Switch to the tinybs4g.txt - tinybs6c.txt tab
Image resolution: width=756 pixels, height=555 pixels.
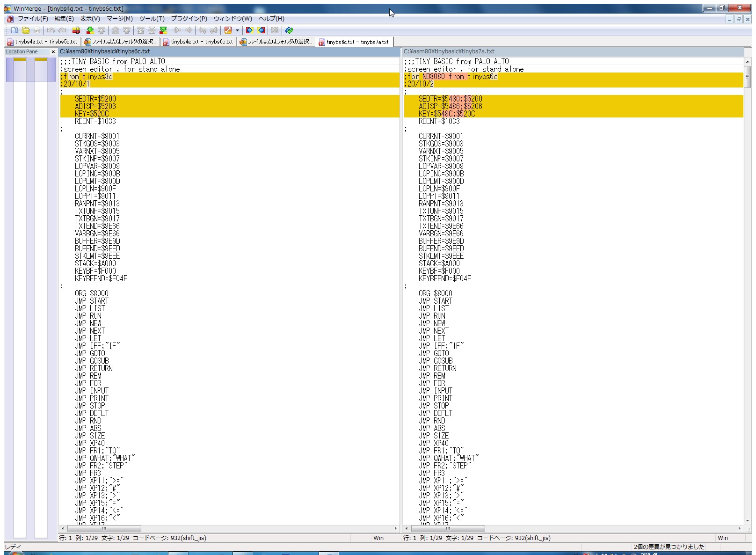pyautogui.click(x=198, y=42)
